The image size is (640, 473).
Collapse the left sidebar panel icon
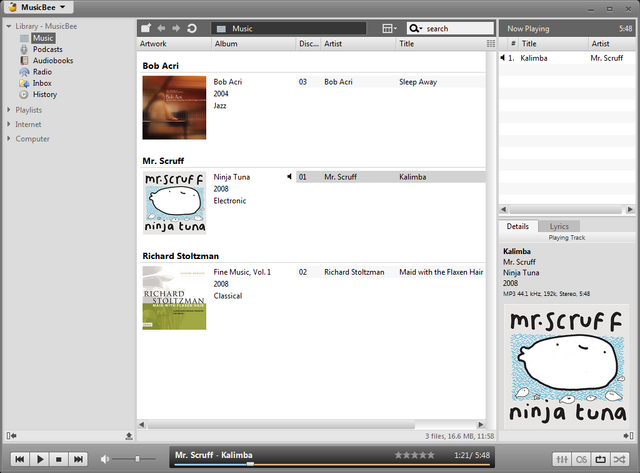[11, 436]
